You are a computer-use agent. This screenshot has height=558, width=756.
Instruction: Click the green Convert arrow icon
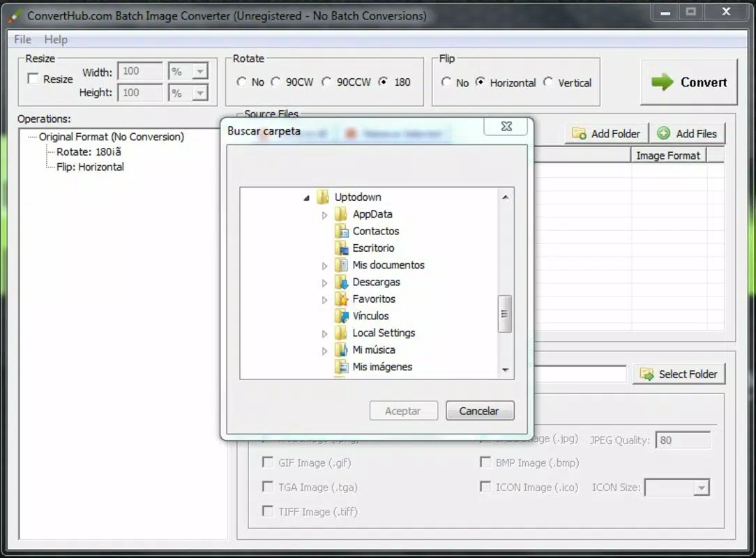(x=662, y=82)
